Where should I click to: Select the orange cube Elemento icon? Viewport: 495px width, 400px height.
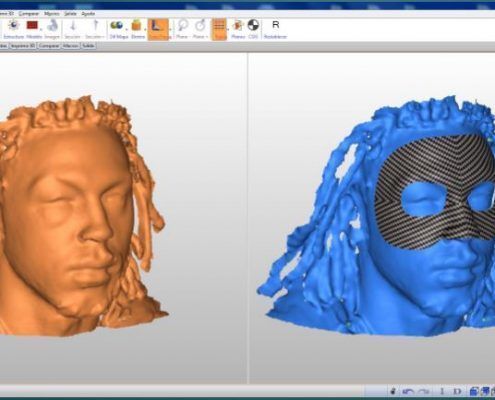pyautogui.click(x=136, y=25)
